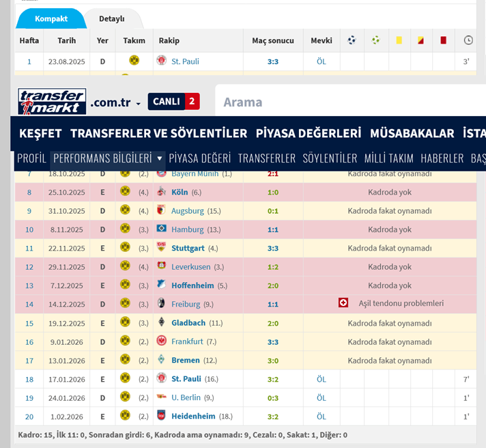This screenshot has height=448, width=486.
Task: Click the Freiburg club crest icon
Action: tap(162, 304)
